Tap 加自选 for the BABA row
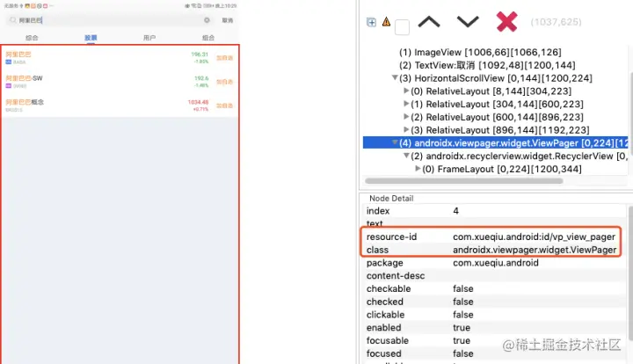This screenshot has height=364, width=633. (224, 58)
